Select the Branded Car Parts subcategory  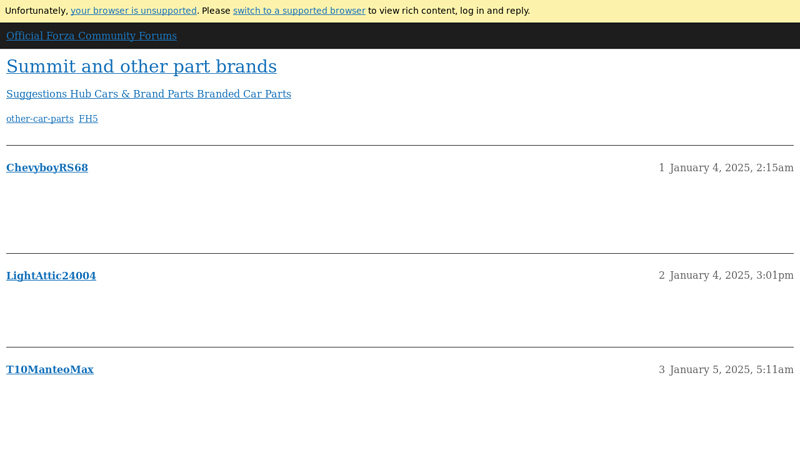coord(244,94)
